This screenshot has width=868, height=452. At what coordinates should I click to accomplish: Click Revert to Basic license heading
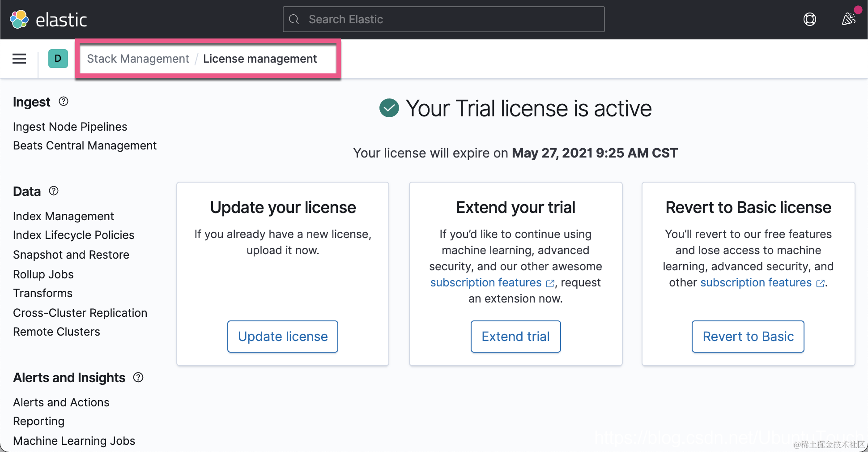(x=748, y=207)
